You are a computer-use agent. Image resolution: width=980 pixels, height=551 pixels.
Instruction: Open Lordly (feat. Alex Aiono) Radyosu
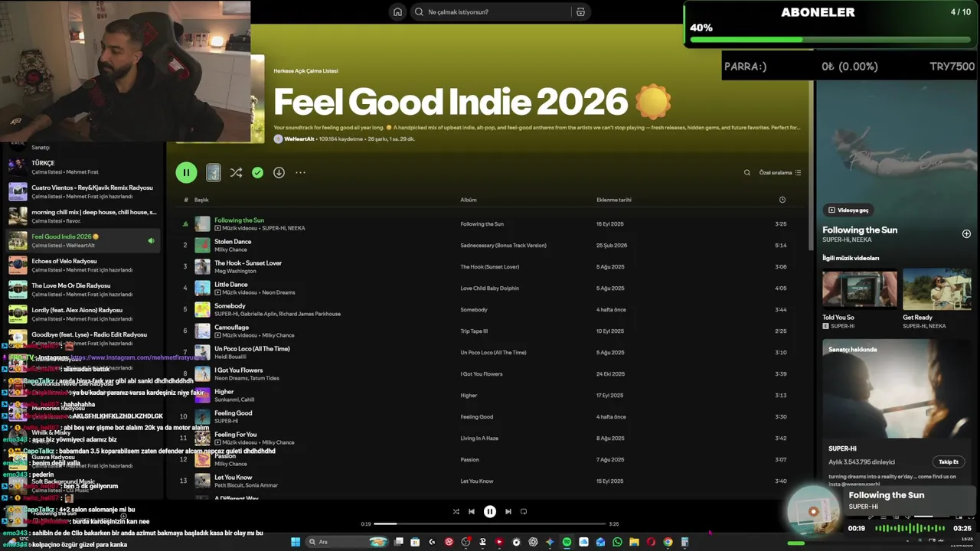coord(83,314)
